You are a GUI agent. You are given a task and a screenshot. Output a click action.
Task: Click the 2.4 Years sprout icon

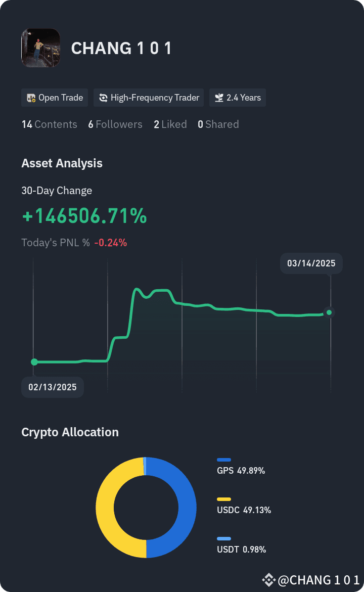point(219,98)
